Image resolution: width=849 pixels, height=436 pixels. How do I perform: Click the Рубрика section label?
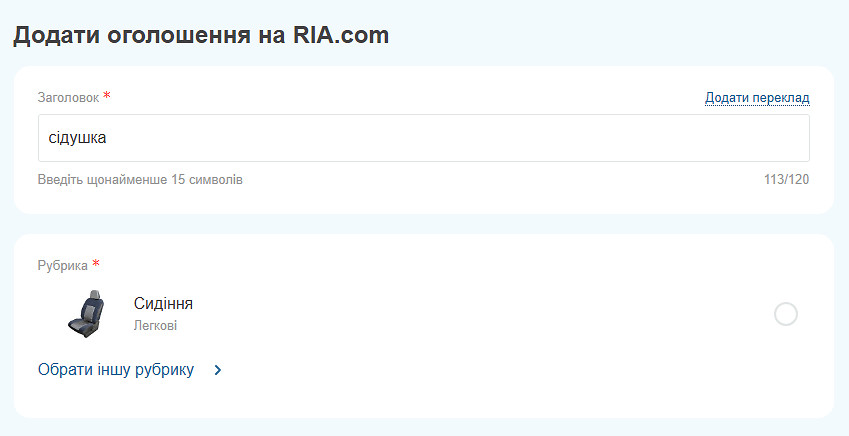[x=62, y=265]
